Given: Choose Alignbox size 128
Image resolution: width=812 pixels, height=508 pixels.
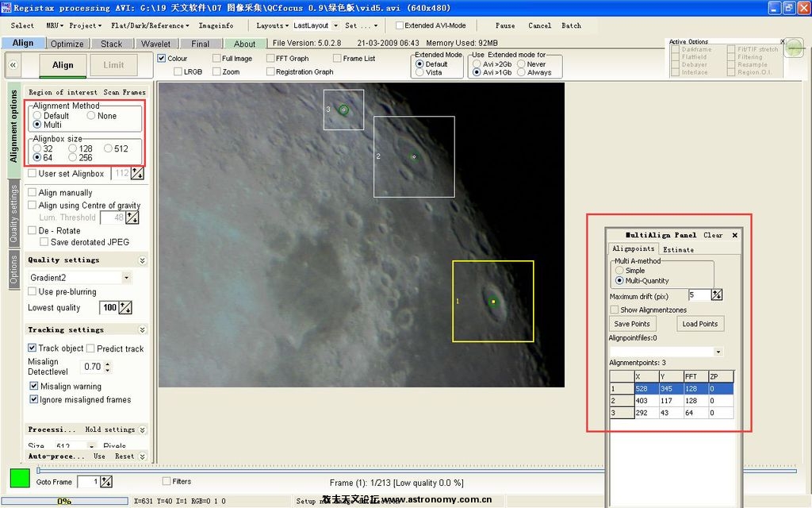Looking at the screenshot, I should point(72,148).
